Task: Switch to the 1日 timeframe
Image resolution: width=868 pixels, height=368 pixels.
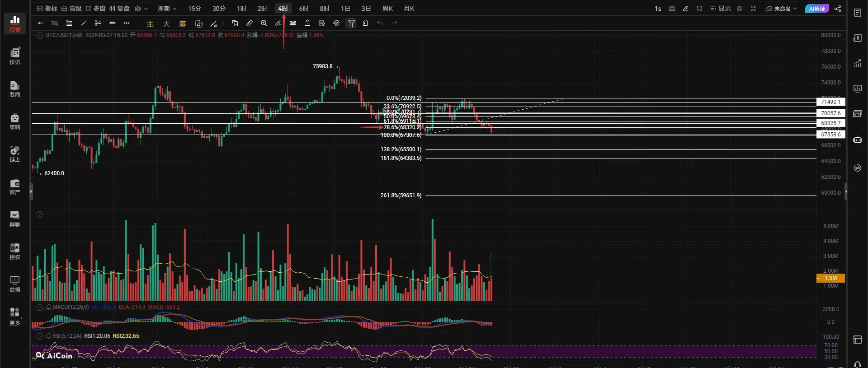Action: (345, 9)
